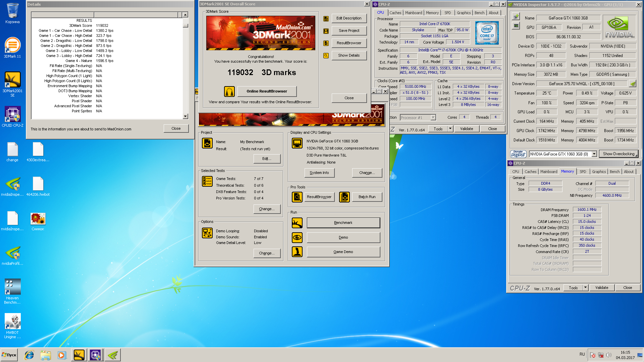Open the 3DMark 11 desktop shortcut
644x362 pixels.
12,48
